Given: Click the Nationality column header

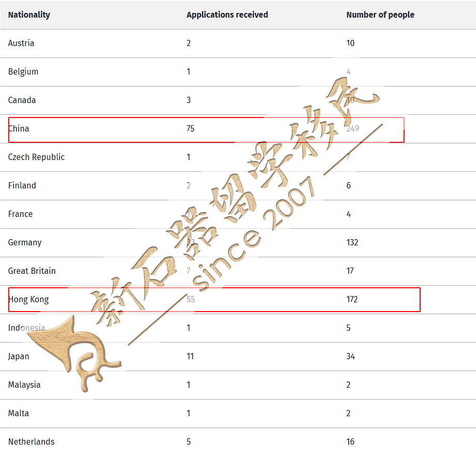Looking at the screenshot, I should click(x=29, y=15).
